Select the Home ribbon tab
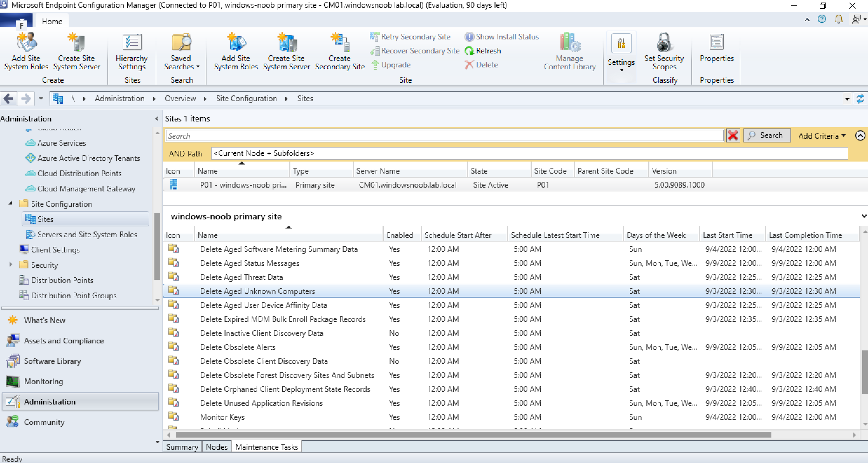868x463 pixels. point(52,21)
